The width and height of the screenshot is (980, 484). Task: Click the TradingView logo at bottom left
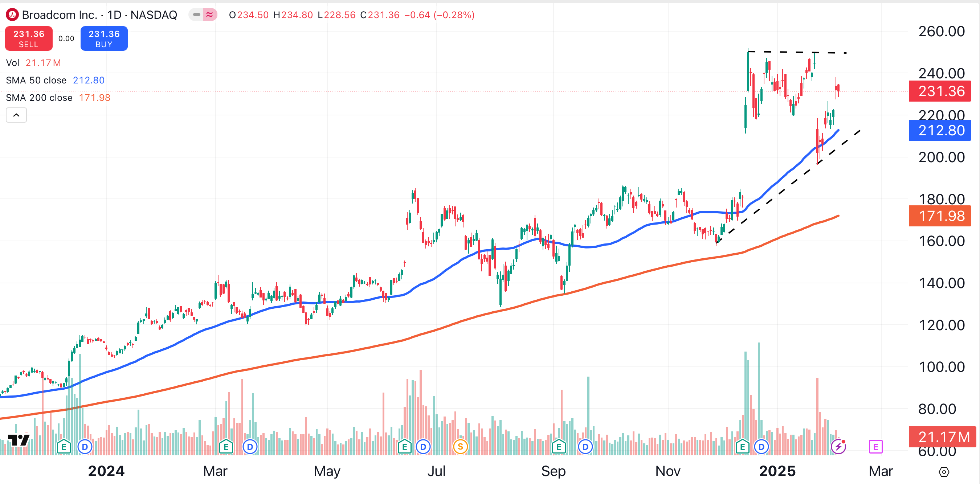[x=18, y=439]
